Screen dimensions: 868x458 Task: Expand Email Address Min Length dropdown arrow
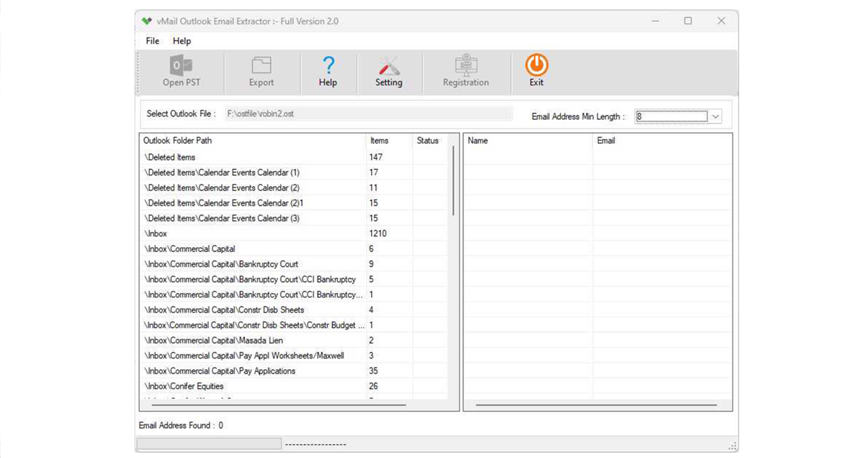tap(715, 116)
